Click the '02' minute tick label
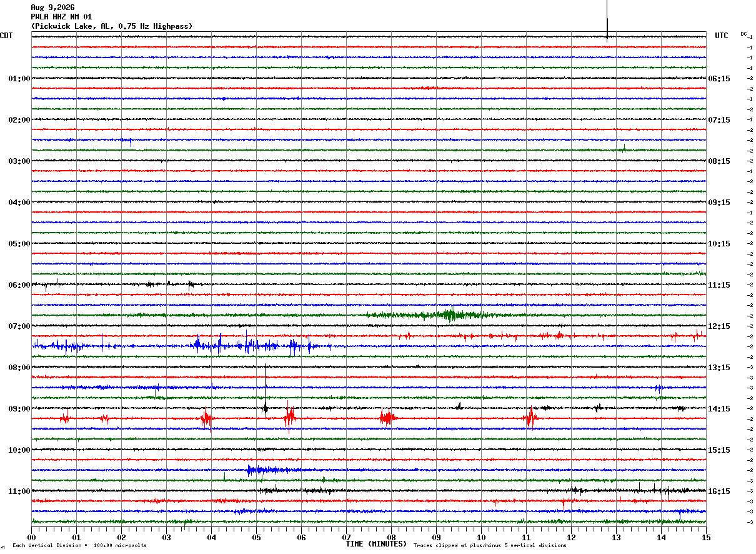The width and height of the screenshot is (756, 554). coord(122,537)
